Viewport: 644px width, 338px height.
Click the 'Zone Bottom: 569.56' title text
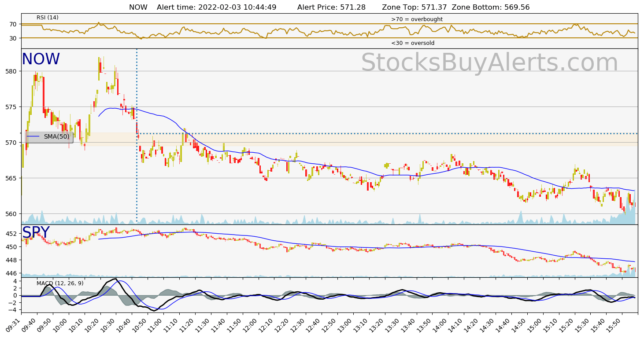[x=491, y=7]
